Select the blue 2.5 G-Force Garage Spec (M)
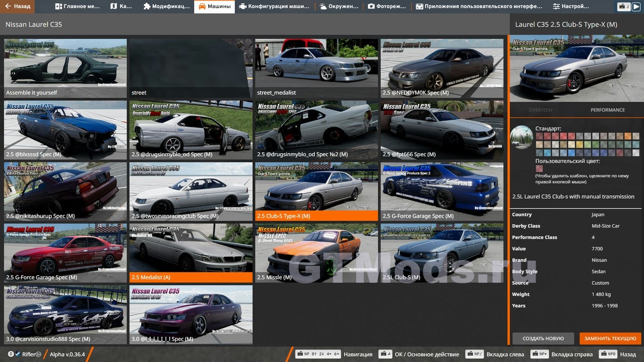 coord(442,192)
